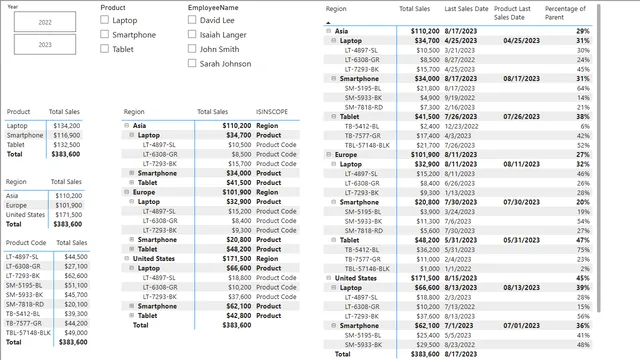Click the 07/30/2023 product last sales date
640x360 pixels.
[521, 202]
